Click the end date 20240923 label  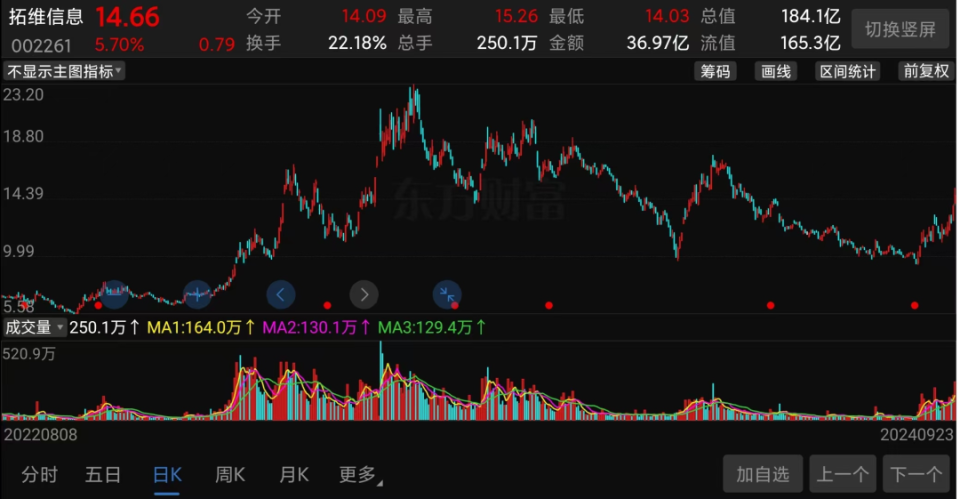point(917,435)
